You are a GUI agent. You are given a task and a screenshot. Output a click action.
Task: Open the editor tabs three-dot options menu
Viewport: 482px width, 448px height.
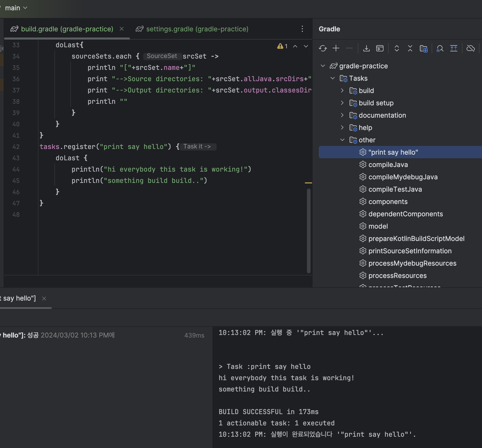(302, 29)
